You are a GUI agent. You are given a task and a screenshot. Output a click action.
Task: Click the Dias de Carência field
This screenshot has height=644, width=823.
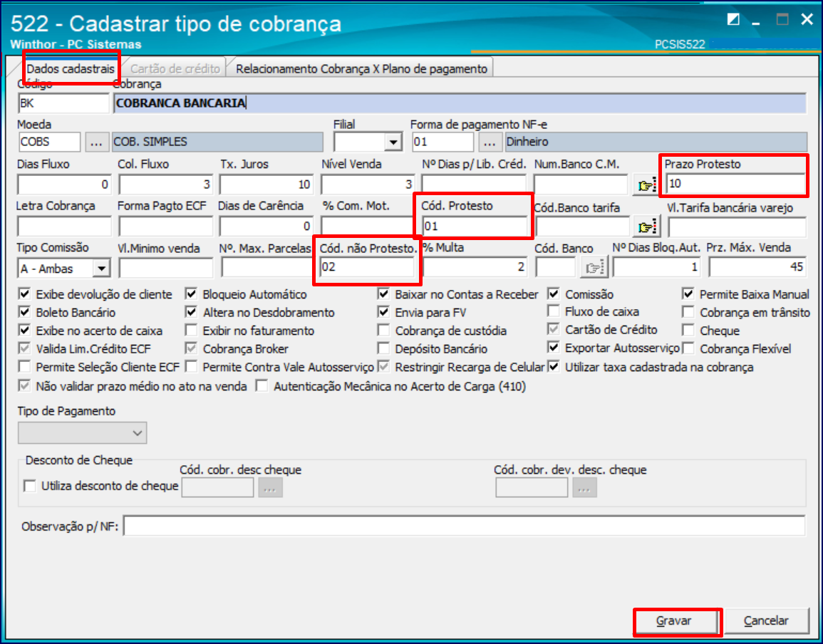266,227
